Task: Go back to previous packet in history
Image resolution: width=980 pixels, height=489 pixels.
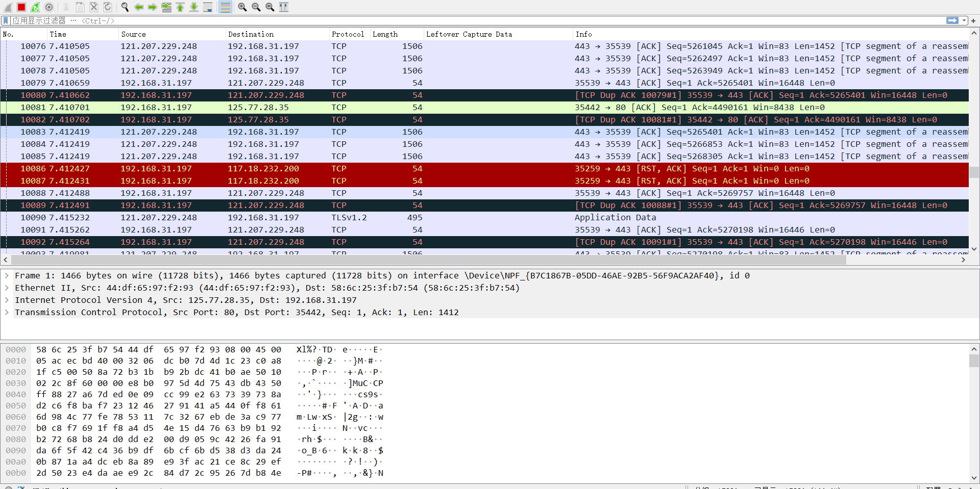Action: 139,7
